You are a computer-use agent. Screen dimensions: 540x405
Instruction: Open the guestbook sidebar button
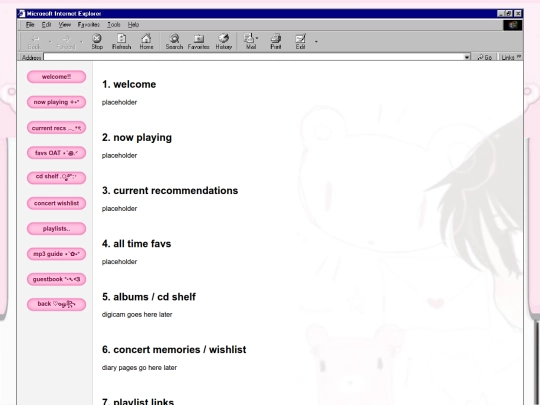[x=56, y=279]
